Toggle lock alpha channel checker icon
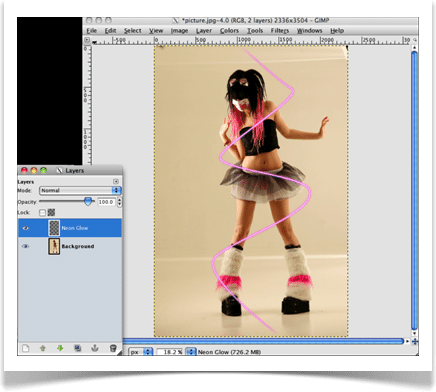This screenshot has height=392, width=436. pyautogui.click(x=51, y=212)
